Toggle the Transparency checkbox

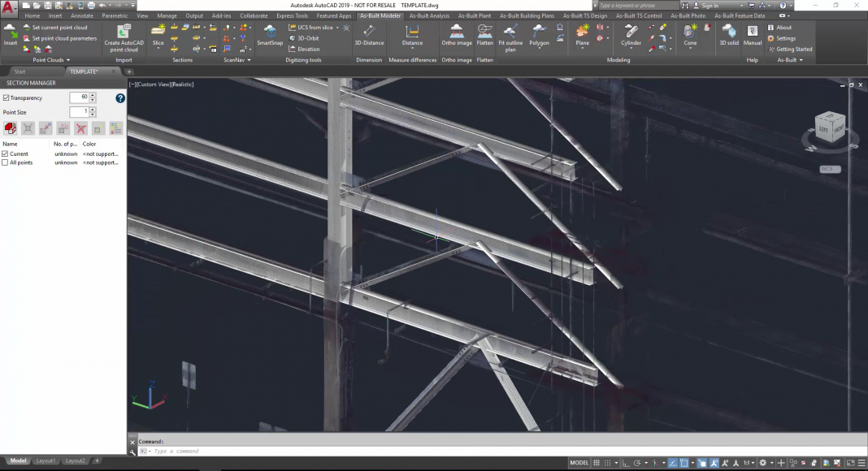click(x=7, y=97)
